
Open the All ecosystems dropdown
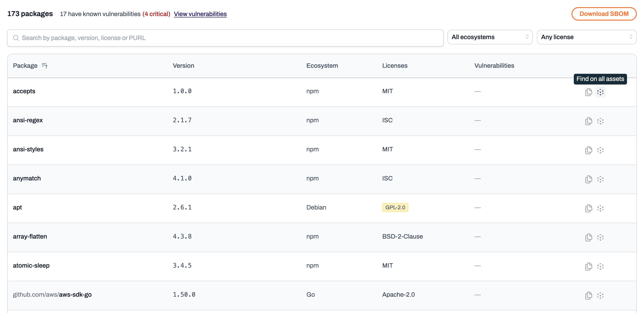490,37
